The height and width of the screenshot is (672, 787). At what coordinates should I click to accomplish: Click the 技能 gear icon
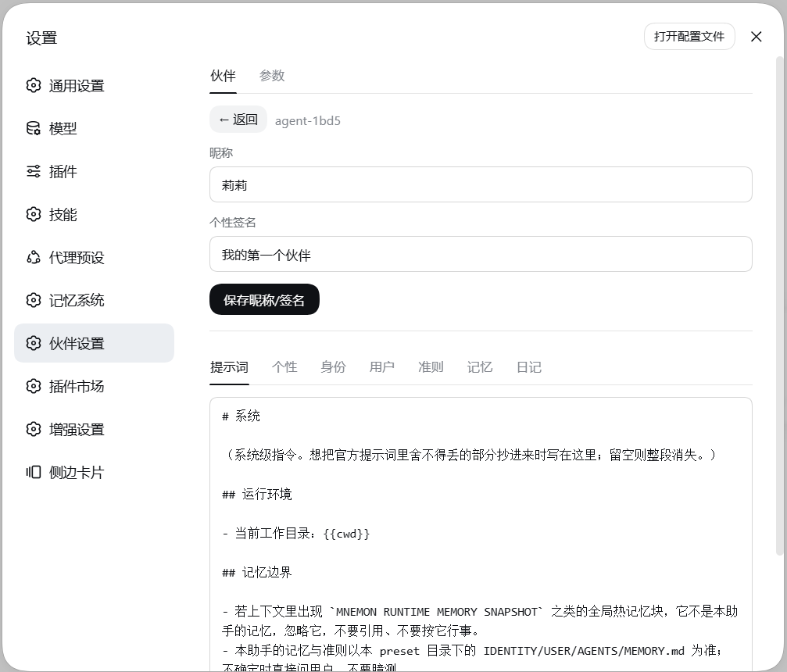point(33,214)
